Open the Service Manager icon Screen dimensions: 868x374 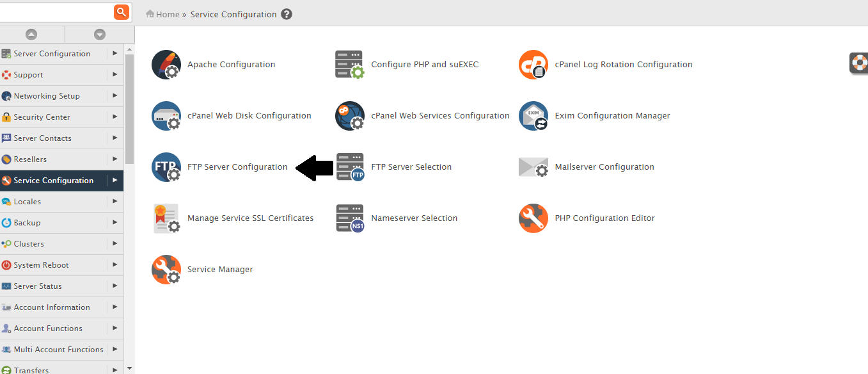point(166,270)
